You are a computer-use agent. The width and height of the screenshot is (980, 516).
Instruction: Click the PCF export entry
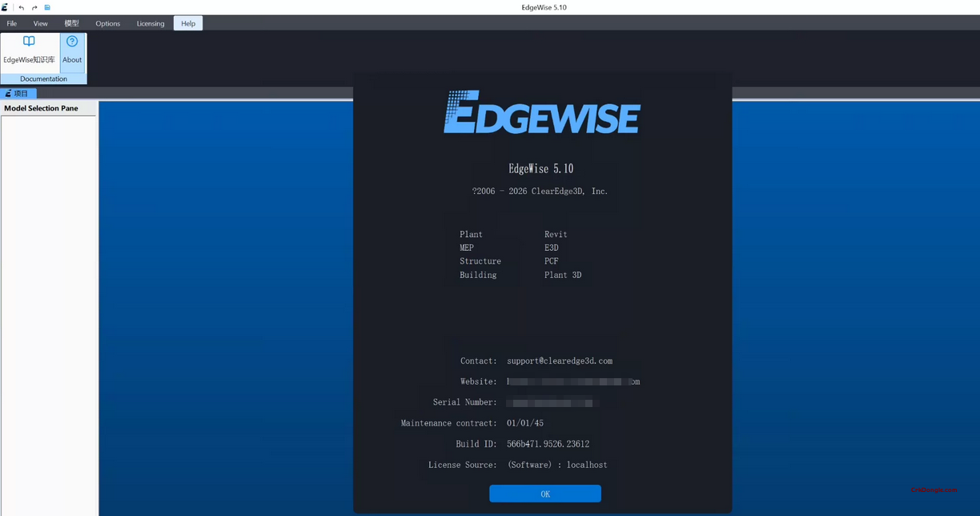click(x=552, y=261)
